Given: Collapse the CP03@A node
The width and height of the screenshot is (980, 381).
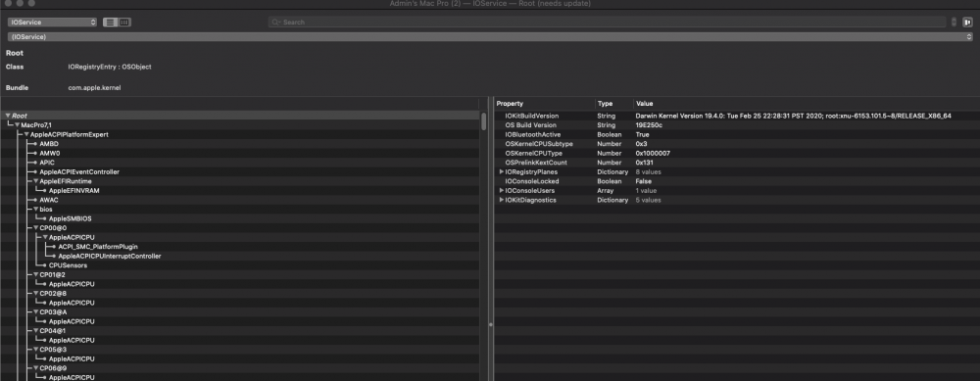Looking at the screenshot, I should coord(36,312).
